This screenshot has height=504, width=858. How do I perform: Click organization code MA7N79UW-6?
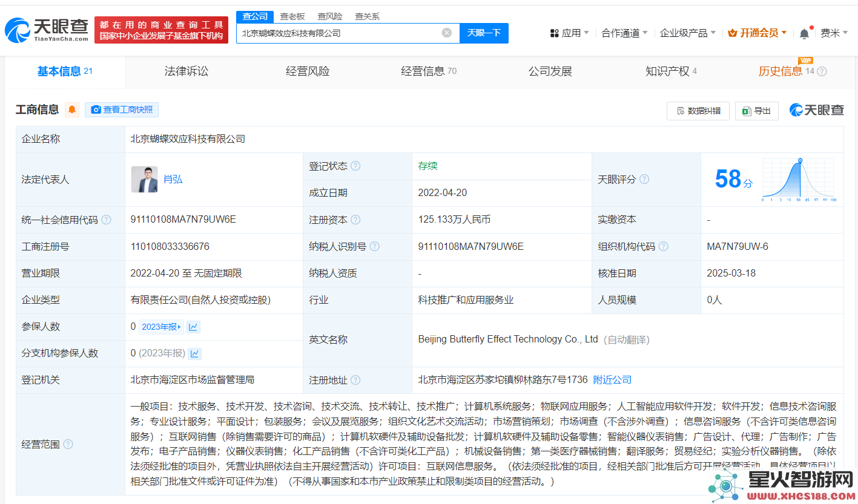point(738,246)
